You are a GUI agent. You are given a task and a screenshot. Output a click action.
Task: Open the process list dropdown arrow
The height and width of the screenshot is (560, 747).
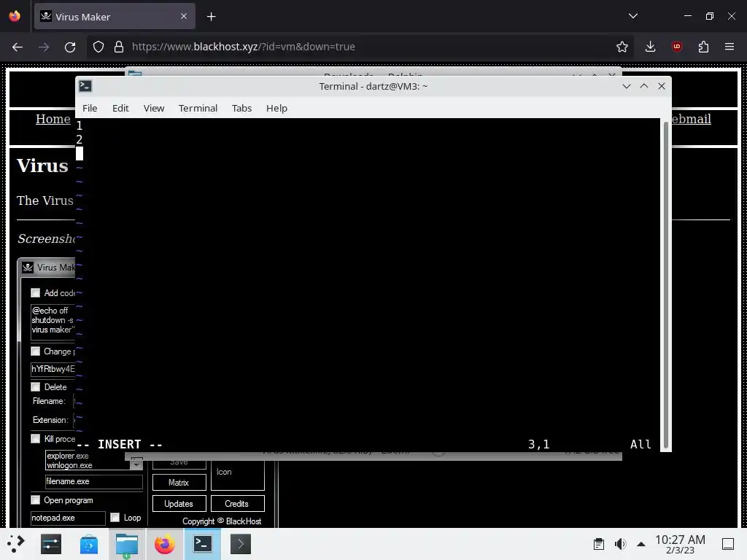coord(136,463)
